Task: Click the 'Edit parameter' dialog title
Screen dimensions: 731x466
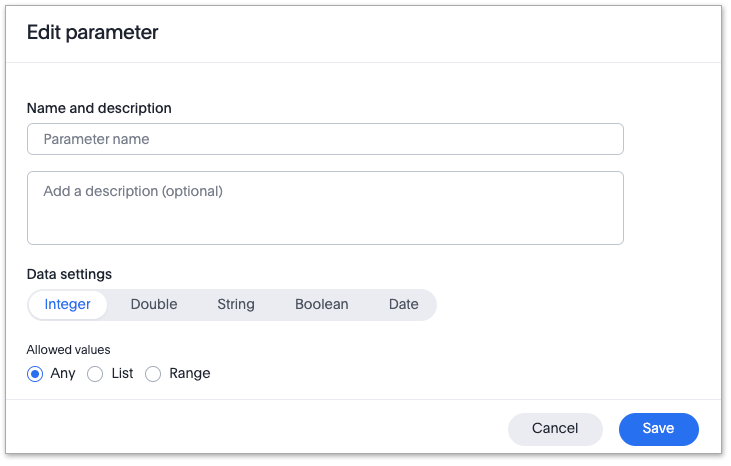Action: (x=92, y=32)
